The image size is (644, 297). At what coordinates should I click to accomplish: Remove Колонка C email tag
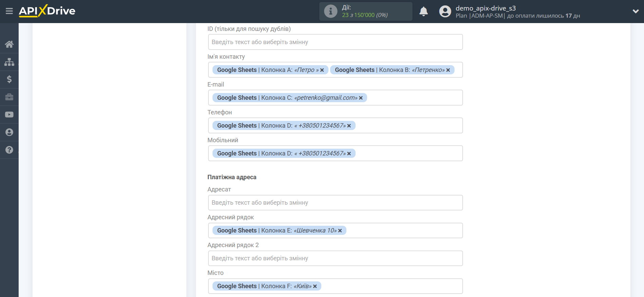361,98
